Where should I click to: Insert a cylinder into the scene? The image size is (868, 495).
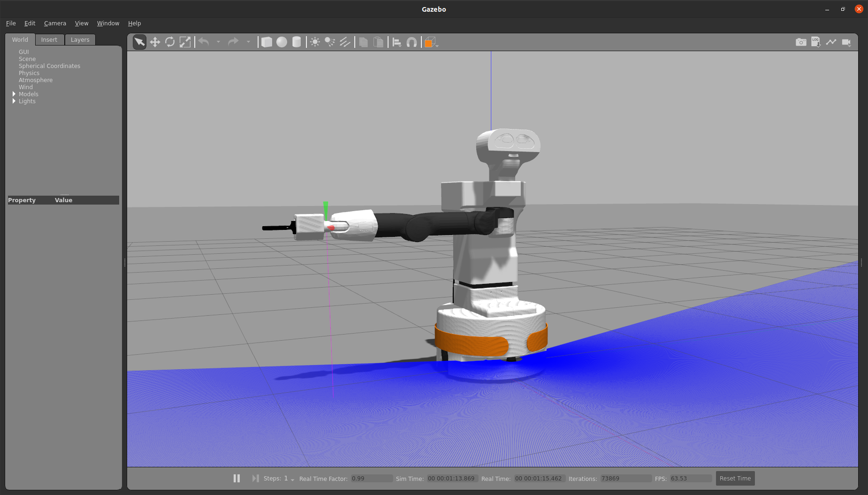coord(297,42)
